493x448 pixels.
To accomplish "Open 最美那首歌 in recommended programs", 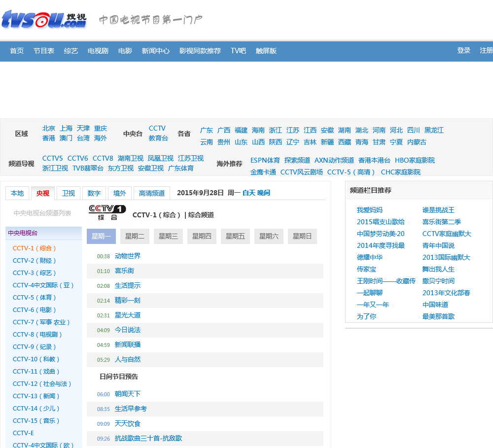I will click(438, 316).
